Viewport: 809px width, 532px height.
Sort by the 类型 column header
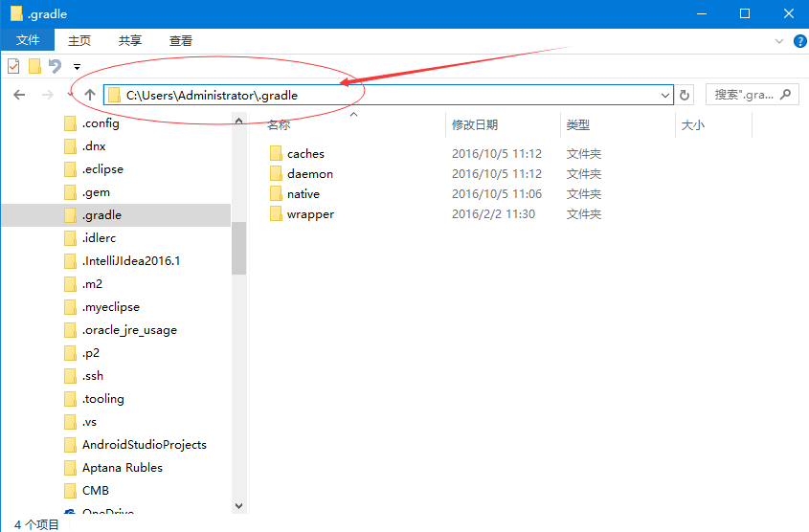(x=578, y=124)
